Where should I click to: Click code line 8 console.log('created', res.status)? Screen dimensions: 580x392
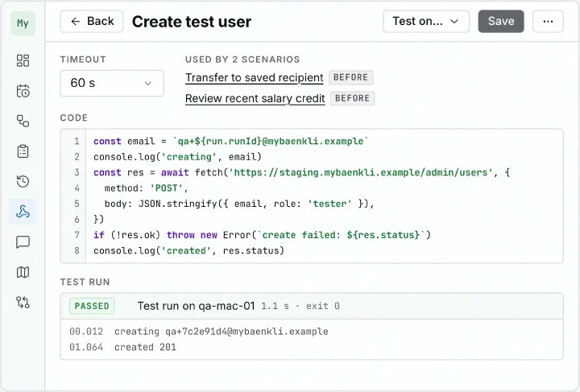click(x=188, y=250)
